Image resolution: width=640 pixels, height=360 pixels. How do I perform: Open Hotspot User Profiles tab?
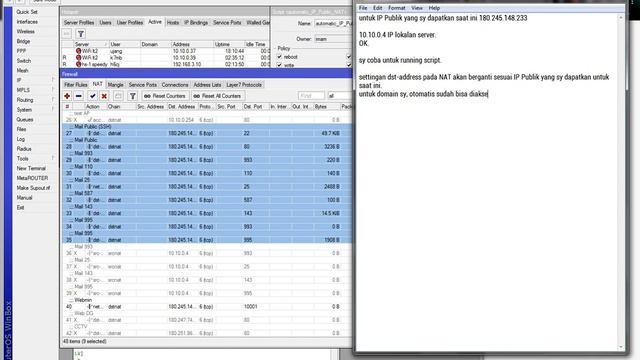click(x=130, y=22)
